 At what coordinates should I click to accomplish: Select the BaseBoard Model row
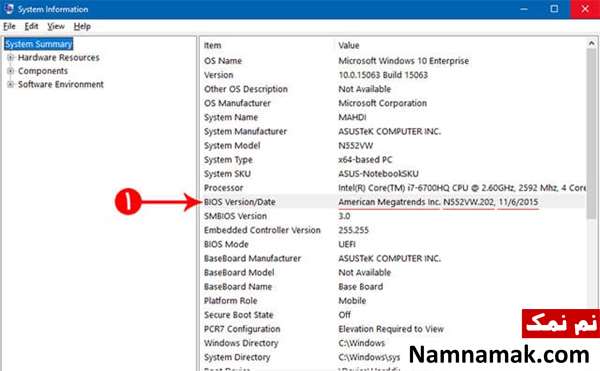(393, 273)
